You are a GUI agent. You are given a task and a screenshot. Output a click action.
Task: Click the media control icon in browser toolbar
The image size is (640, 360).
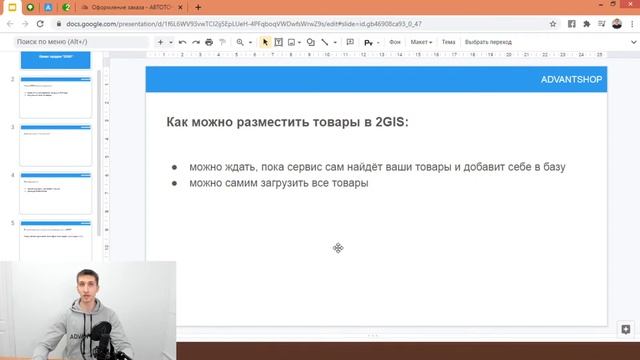(602, 24)
